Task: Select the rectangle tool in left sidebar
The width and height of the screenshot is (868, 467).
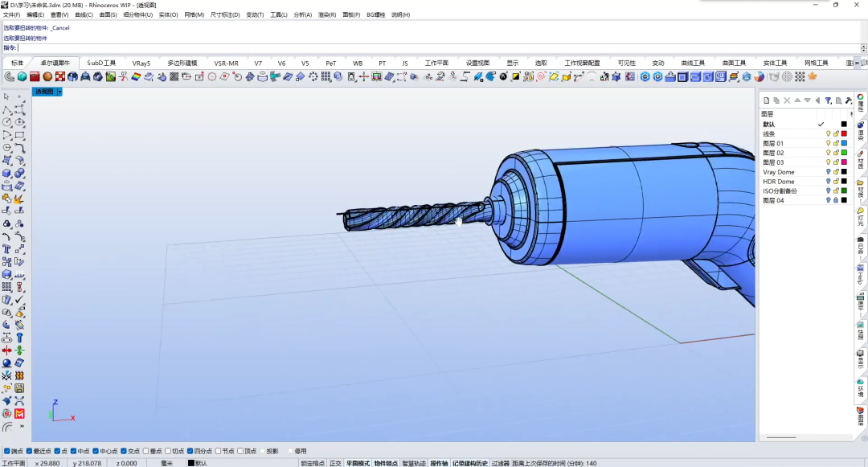Action: [x=19, y=135]
